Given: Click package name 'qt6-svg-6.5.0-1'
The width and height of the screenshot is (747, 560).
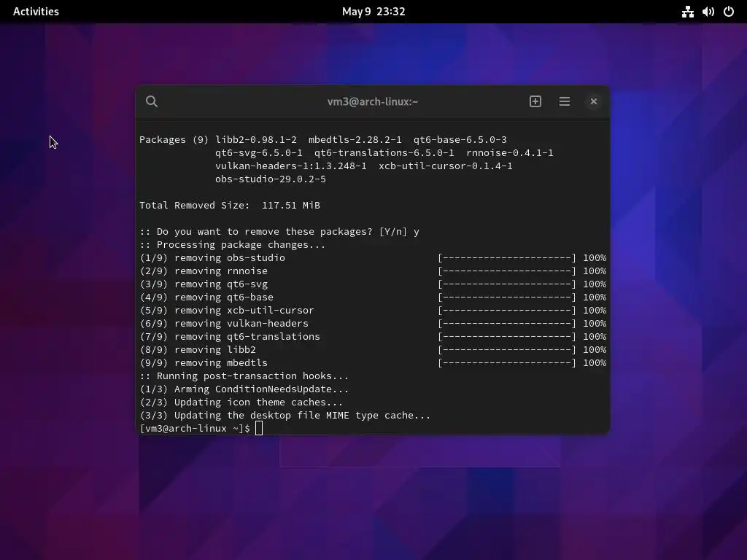Looking at the screenshot, I should point(259,153).
